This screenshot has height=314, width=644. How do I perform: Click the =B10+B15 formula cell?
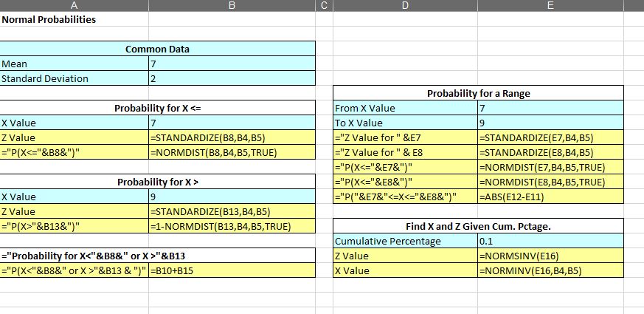coord(232,270)
